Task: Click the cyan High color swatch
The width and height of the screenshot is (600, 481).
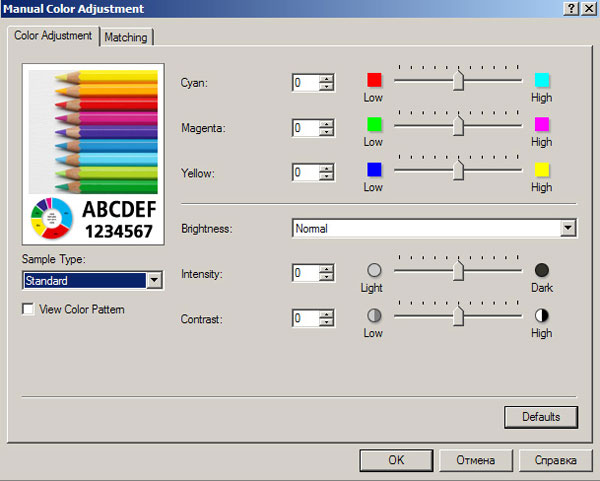Action: point(542,80)
